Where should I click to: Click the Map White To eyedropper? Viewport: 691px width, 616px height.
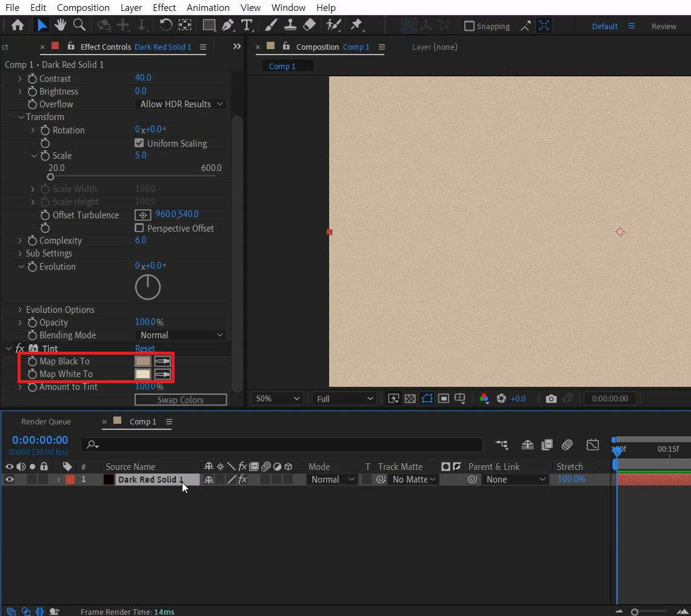coord(162,374)
